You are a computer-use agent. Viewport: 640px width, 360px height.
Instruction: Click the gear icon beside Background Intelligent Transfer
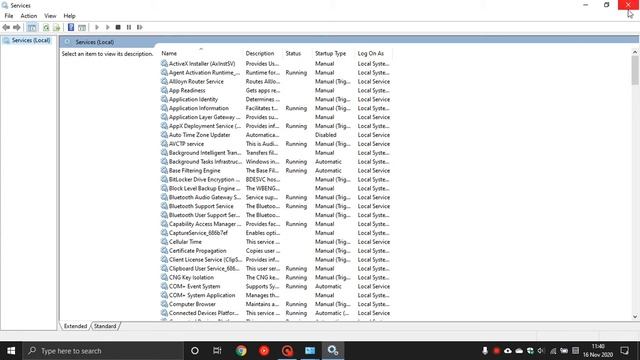(164, 153)
